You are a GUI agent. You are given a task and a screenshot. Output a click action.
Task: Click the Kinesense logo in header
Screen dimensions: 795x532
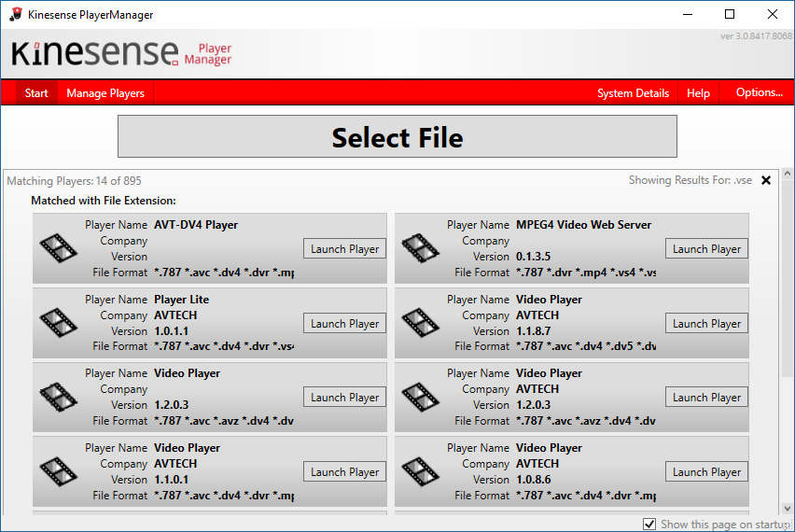click(95, 53)
